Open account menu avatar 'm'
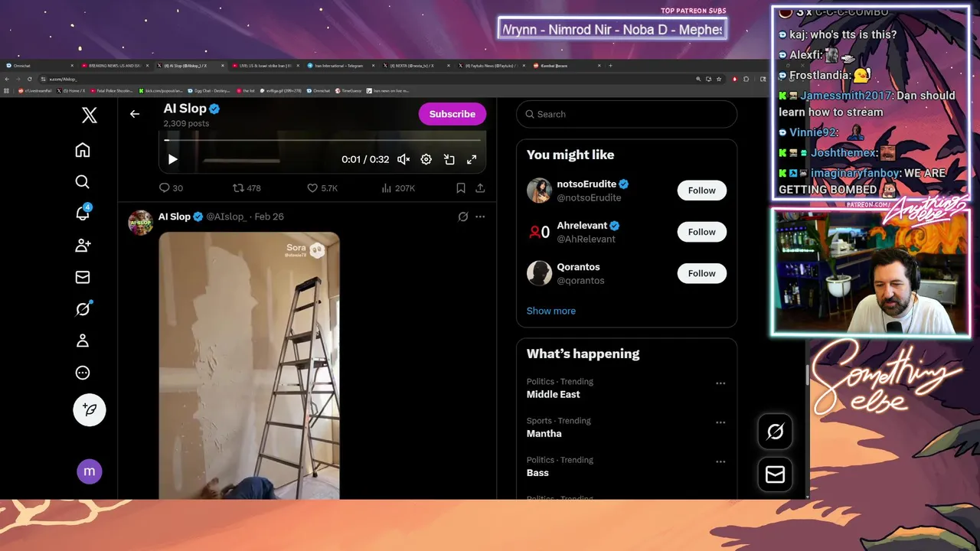Image resolution: width=980 pixels, height=551 pixels. [x=90, y=471]
